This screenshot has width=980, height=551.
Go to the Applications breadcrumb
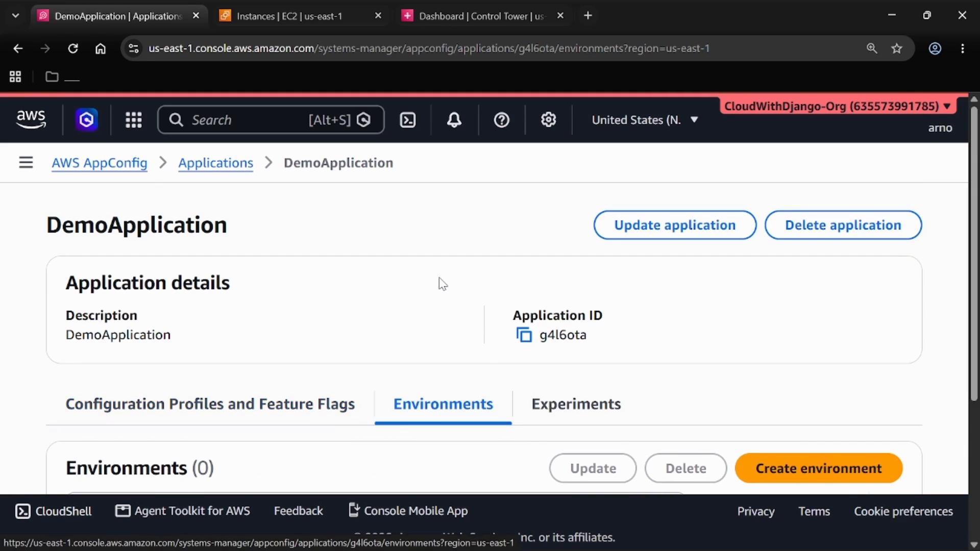click(x=216, y=163)
